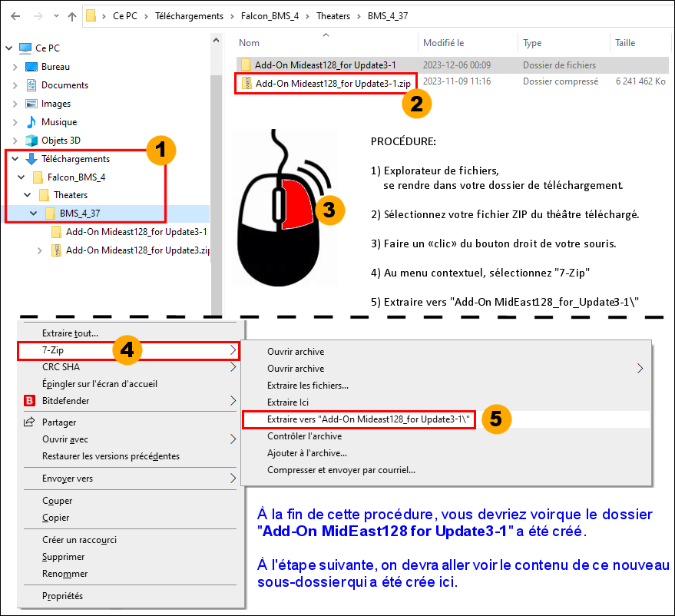Click the Musique note icon in sidebar
The width and height of the screenshot is (675, 616).
point(31,122)
